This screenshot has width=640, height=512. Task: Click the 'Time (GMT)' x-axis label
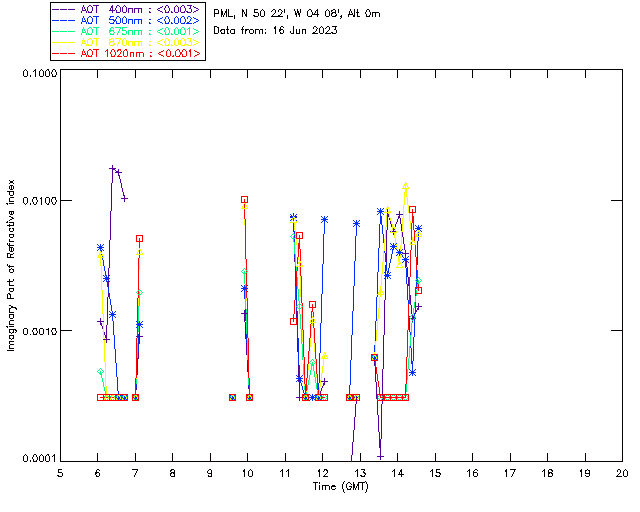[x=340, y=486]
